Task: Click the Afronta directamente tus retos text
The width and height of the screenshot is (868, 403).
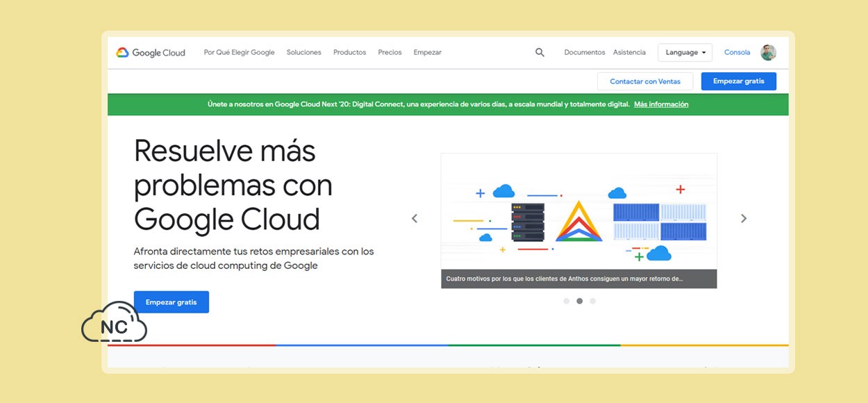Action: pos(253,258)
